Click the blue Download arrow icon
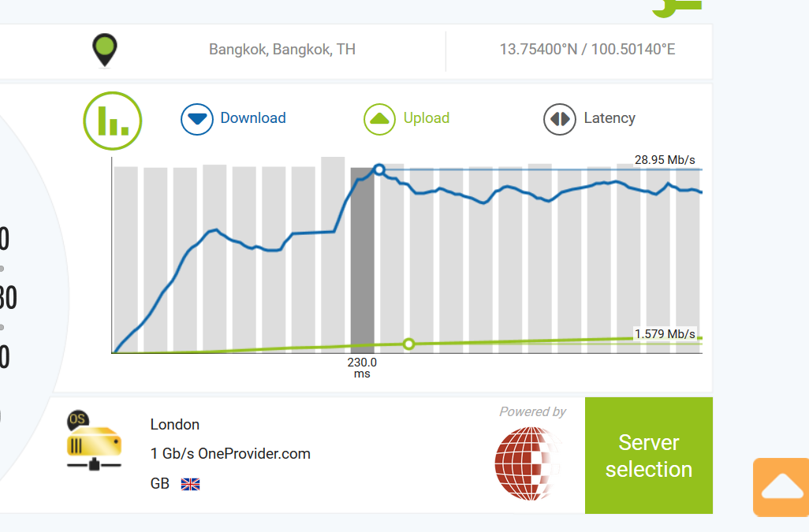This screenshot has width=809, height=532. [197, 119]
